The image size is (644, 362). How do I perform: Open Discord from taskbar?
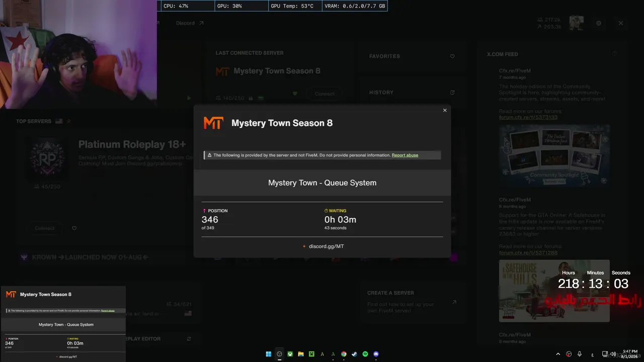[376, 354]
